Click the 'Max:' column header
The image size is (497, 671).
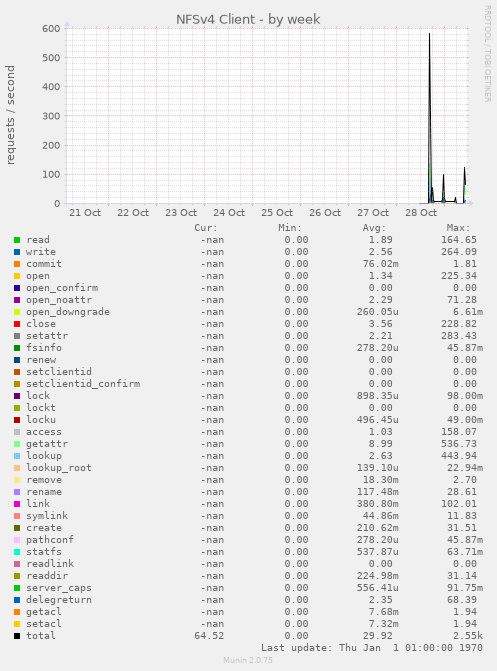click(x=458, y=228)
